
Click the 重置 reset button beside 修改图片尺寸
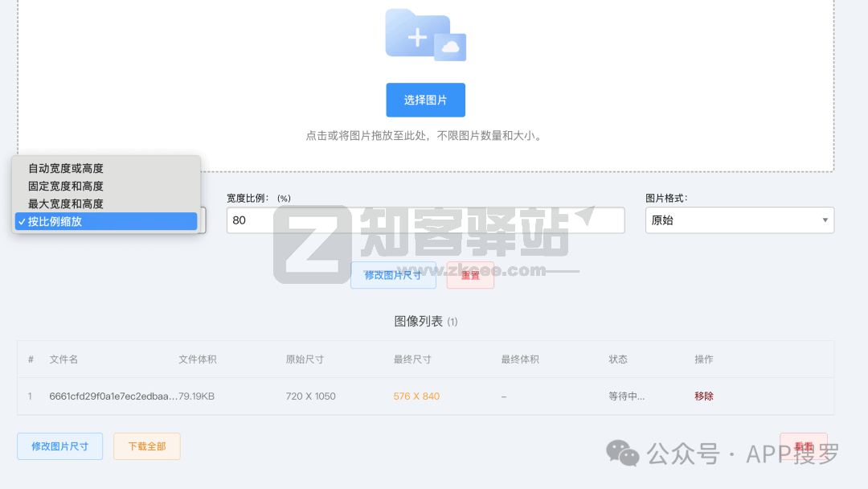coord(470,275)
